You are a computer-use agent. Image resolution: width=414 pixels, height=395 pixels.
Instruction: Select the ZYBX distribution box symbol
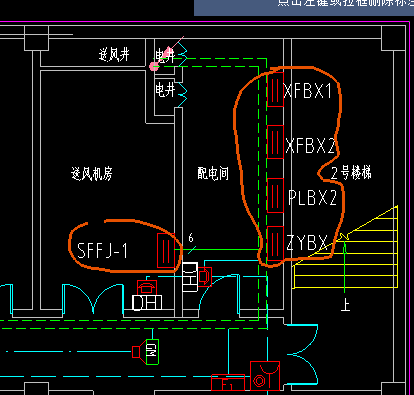(x=275, y=243)
